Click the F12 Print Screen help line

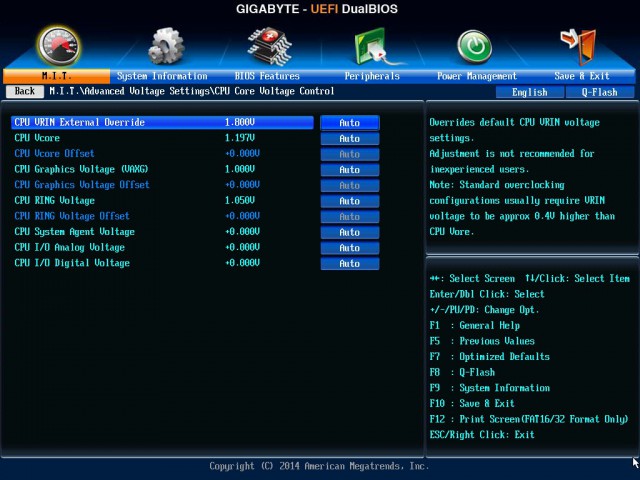pos(529,419)
